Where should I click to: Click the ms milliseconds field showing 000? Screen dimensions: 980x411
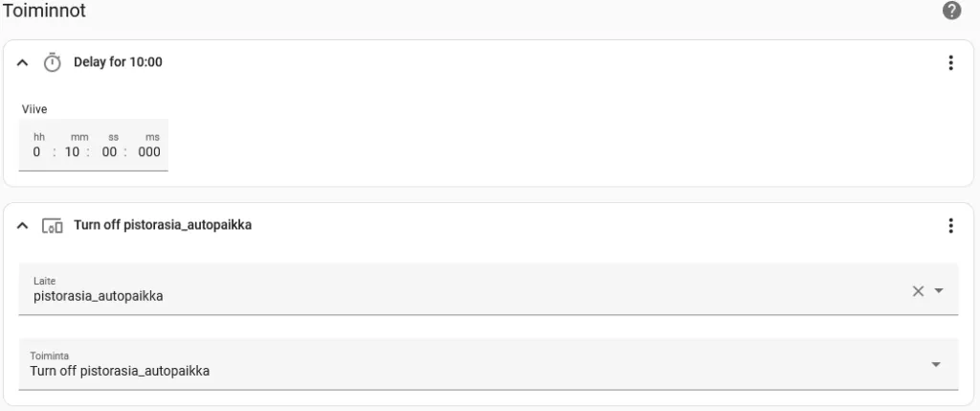(x=148, y=152)
